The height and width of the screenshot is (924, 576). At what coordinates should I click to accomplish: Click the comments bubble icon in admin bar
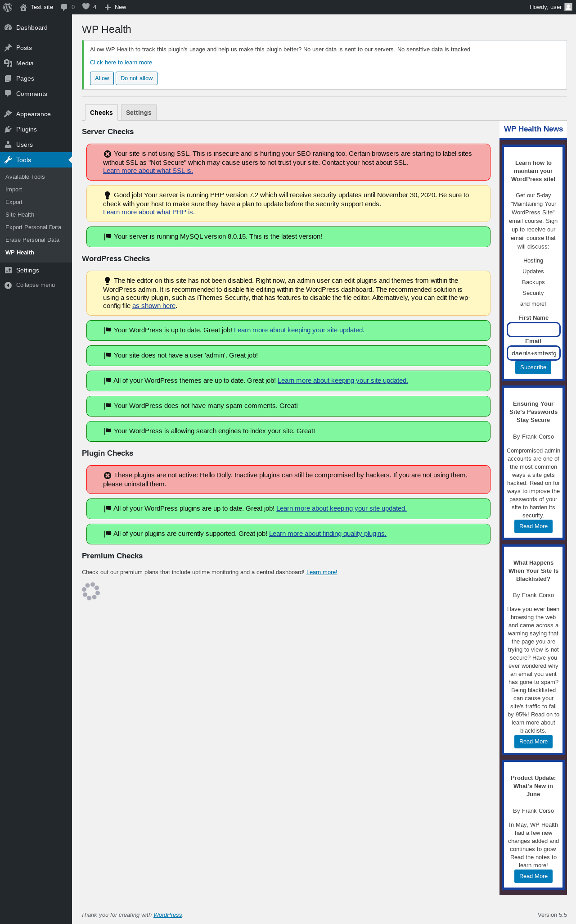pyautogui.click(x=64, y=7)
